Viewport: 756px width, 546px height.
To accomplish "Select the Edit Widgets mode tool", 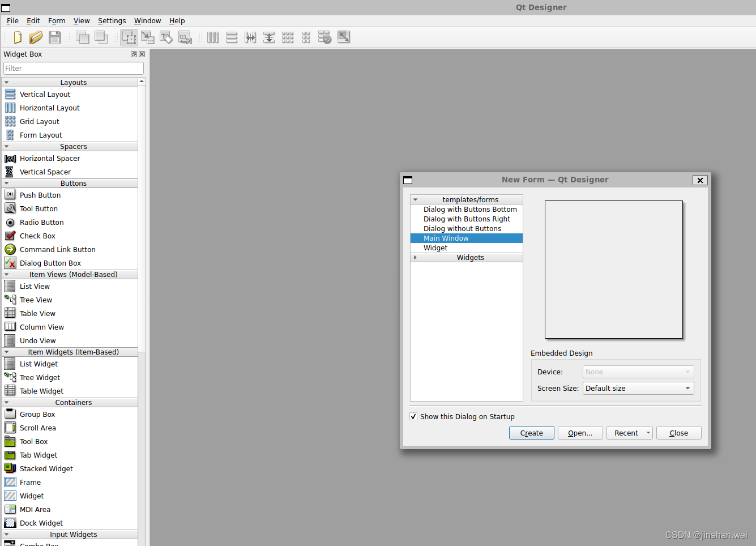I will click(x=129, y=37).
